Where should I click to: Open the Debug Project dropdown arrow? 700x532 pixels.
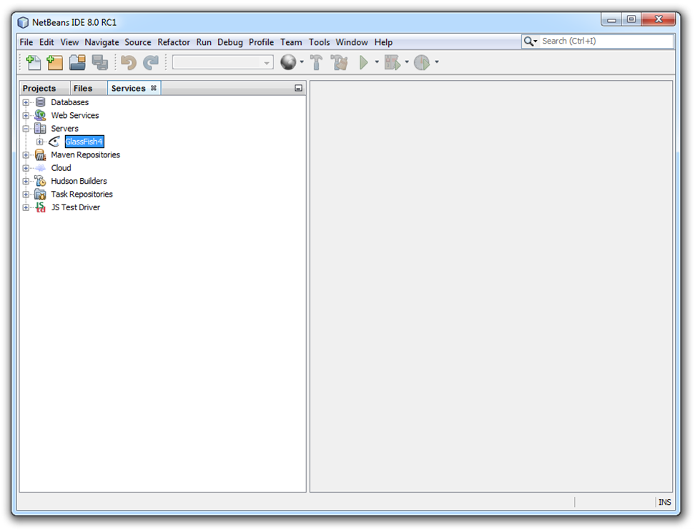click(x=407, y=62)
